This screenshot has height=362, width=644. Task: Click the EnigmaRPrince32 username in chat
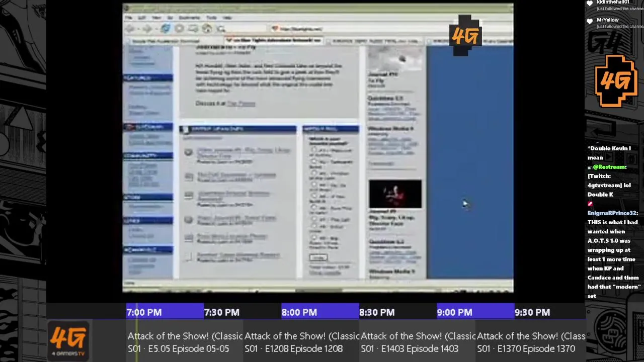pos(612,213)
